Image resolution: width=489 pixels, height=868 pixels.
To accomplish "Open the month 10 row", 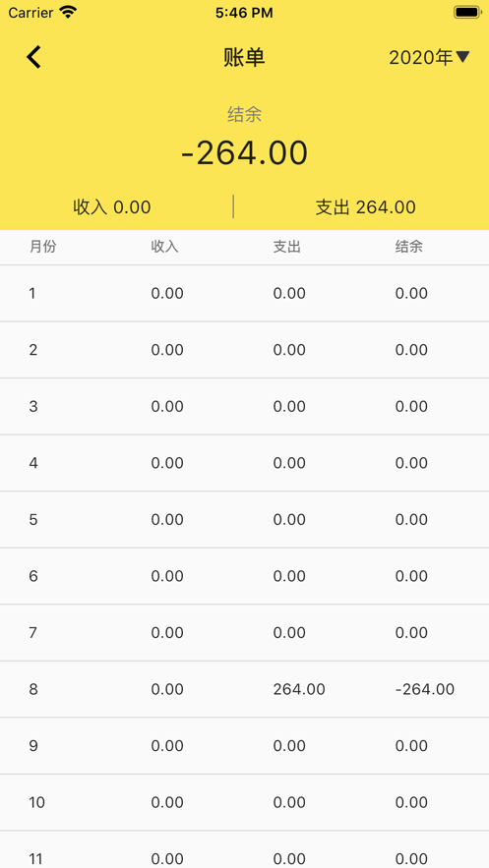I will tap(244, 802).
